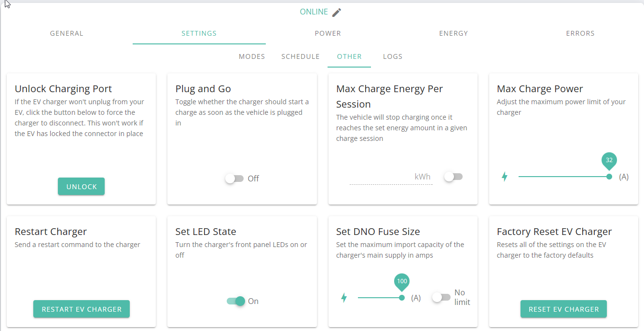This screenshot has height=331, width=644.
Task: Switch to the POWER tab
Action: (328, 33)
